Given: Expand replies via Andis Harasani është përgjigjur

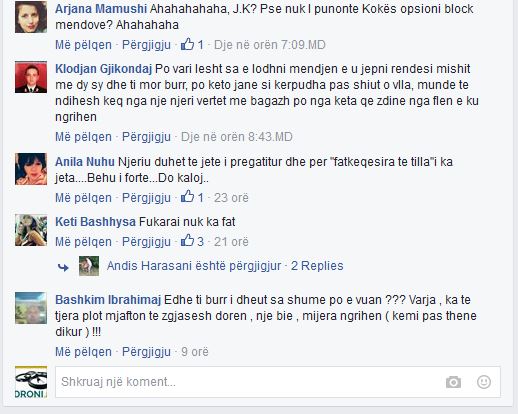Looking at the screenshot, I should [x=194, y=266].
